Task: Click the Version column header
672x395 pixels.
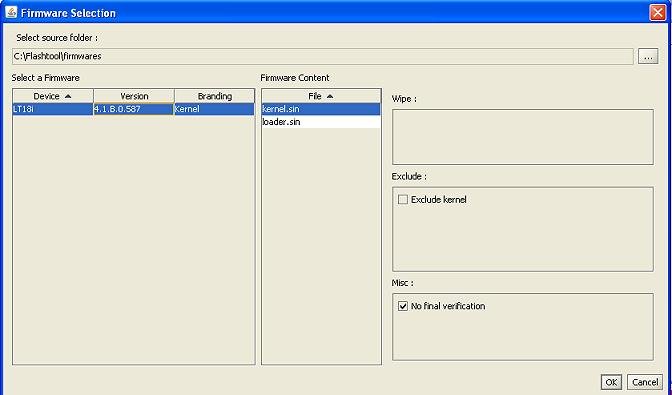Action: click(134, 96)
